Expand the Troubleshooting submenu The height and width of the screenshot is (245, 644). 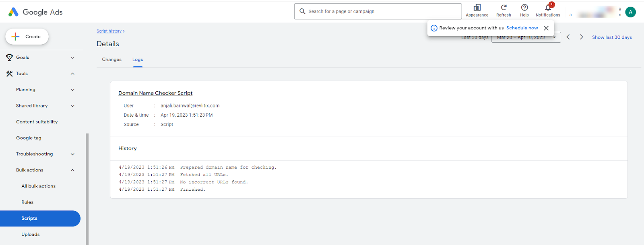point(72,154)
